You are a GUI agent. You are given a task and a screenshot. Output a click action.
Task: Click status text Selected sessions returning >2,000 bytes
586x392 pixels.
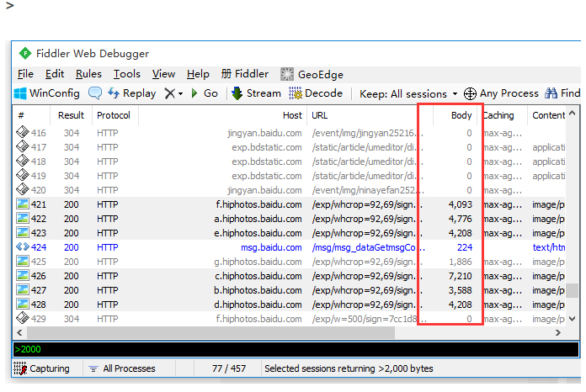click(x=349, y=368)
